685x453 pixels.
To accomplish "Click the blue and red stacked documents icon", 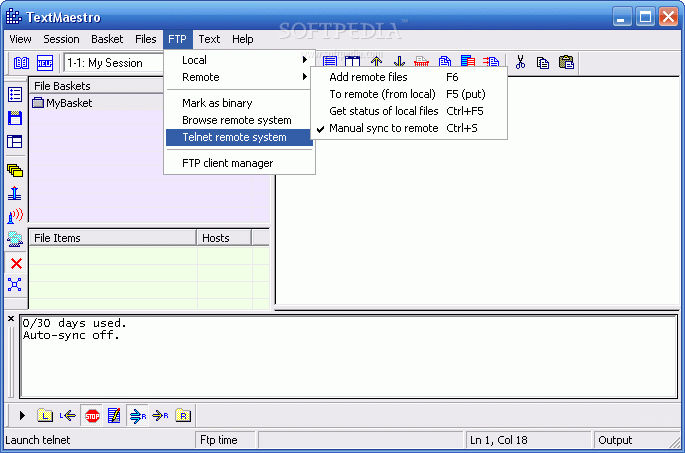I will [468, 62].
